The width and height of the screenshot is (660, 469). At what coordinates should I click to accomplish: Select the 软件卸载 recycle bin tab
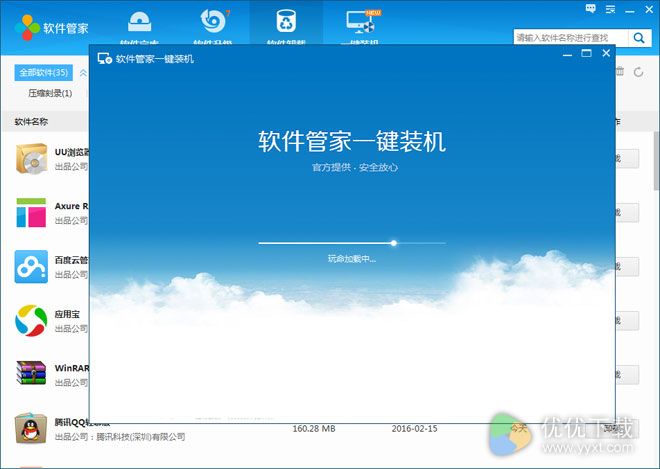click(x=286, y=21)
